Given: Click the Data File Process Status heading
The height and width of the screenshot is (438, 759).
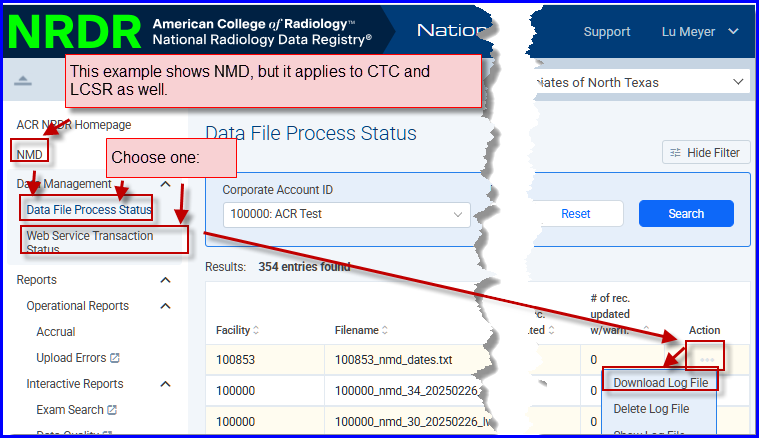Looking at the screenshot, I should click(x=311, y=133).
